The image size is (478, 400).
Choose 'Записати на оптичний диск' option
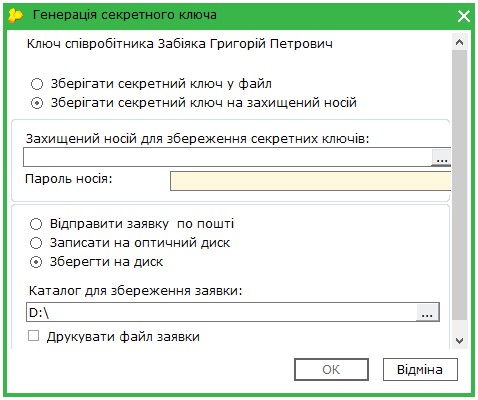pos(36,243)
